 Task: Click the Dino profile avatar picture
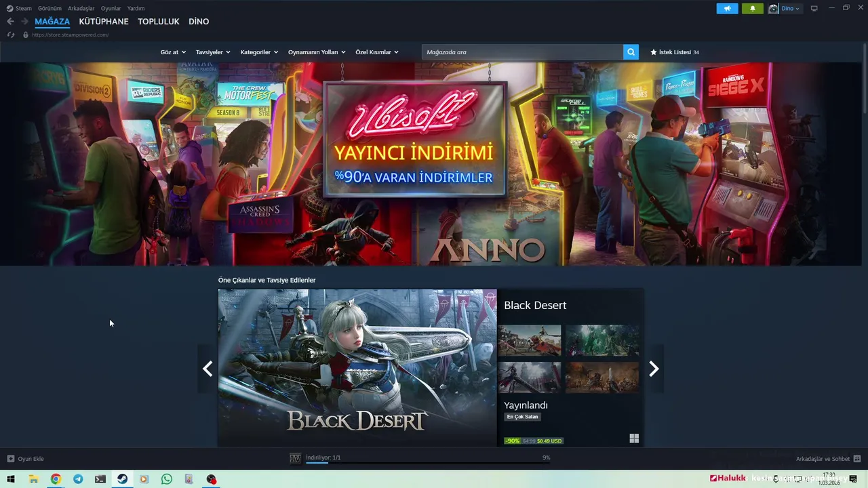tap(773, 9)
